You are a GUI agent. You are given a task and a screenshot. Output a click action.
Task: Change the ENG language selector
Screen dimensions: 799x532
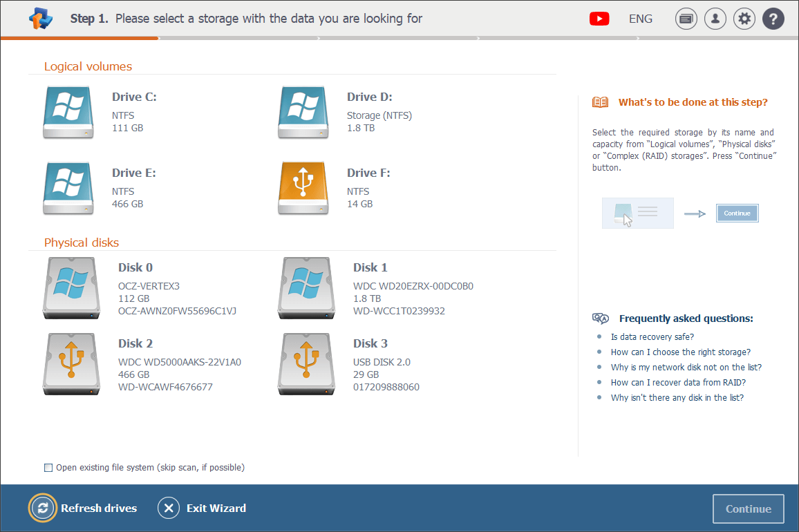(641, 19)
